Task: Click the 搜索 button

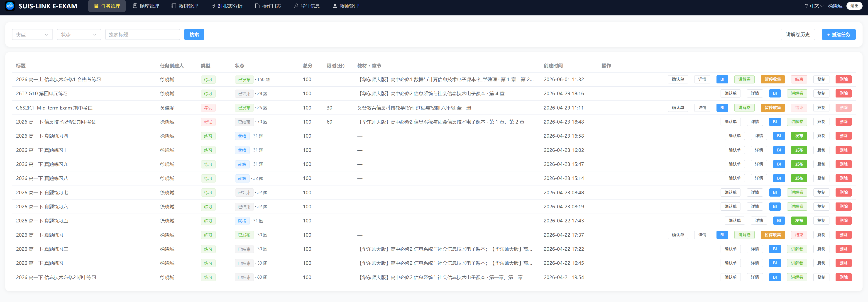Action: (194, 34)
